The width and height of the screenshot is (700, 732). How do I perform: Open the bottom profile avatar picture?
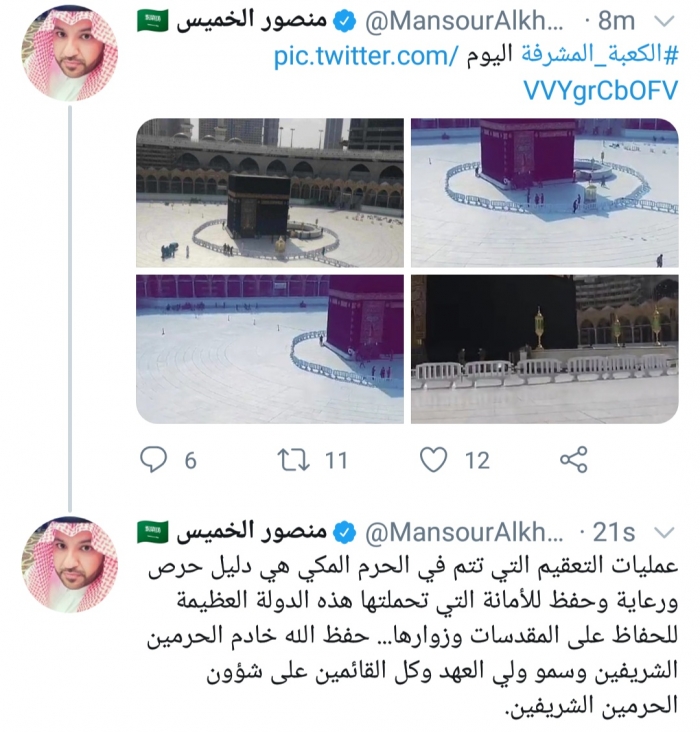(x=70, y=564)
